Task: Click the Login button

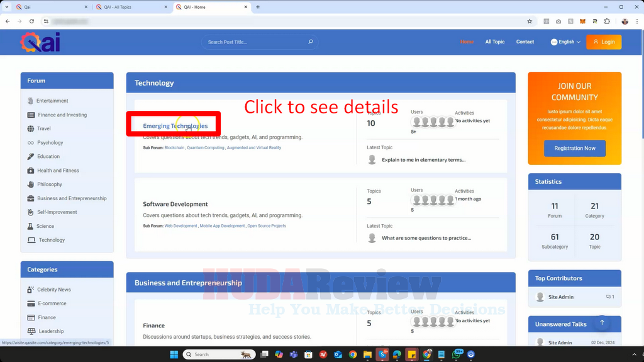Action: pos(604,42)
